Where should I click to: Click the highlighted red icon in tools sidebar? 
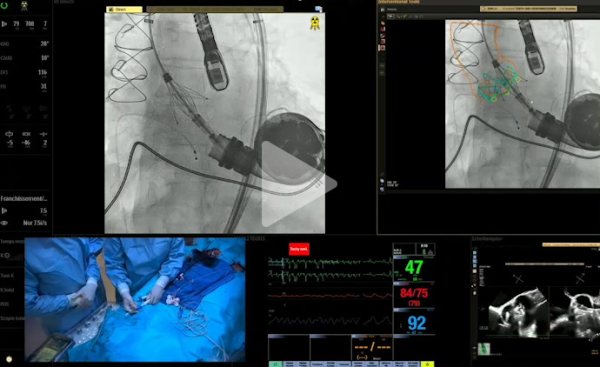pos(382,48)
